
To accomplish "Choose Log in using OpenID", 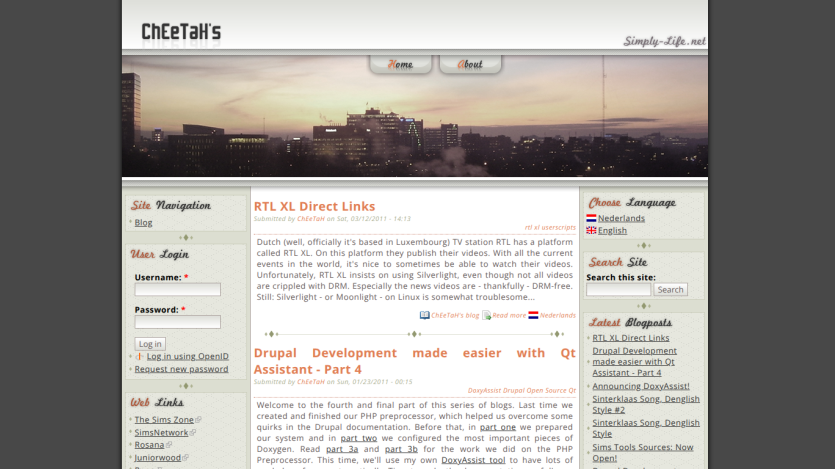I will pyautogui.click(x=187, y=356).
